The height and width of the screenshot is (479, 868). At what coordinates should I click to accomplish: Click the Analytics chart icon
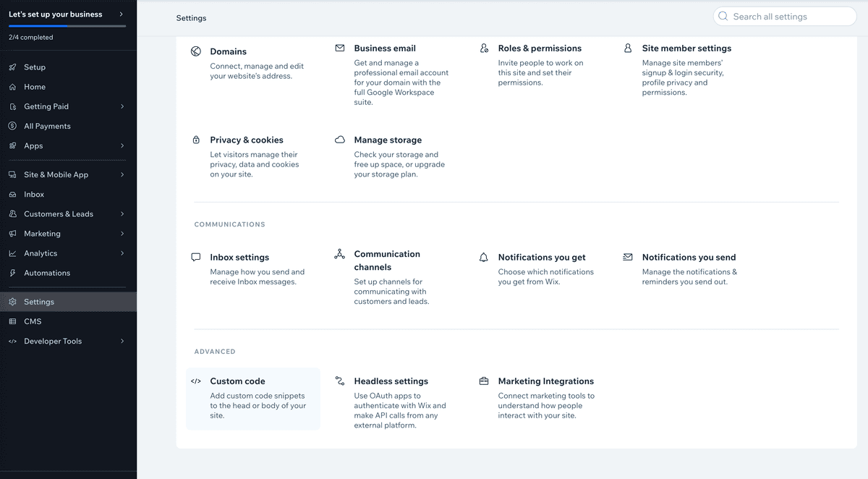pyautogui.click(x=12, y=253)
